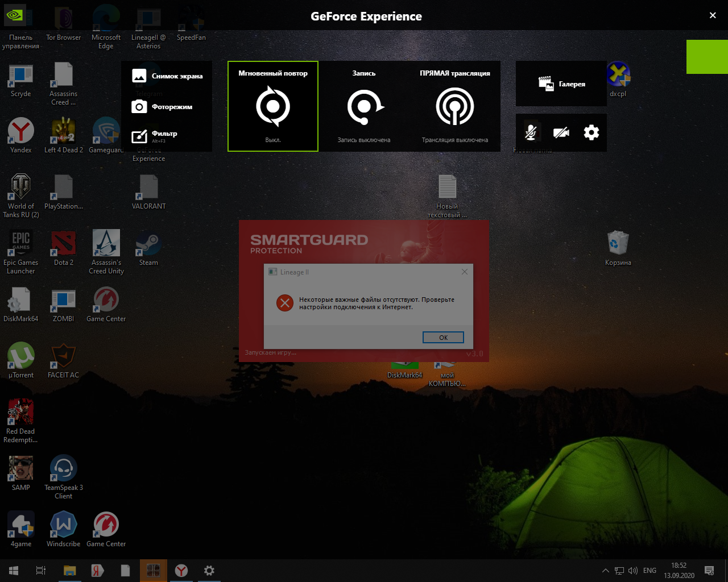Screen dimensions: 728x582
Task: Open the notification center icon
Action: pyautogui.click(x=709, y=571)
